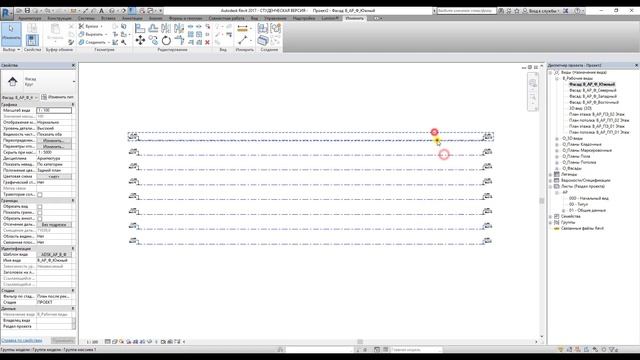The image size is (640, 360).
Task: Expand O_Планы Кладочные tree node
Action: (x=557, y=144)
